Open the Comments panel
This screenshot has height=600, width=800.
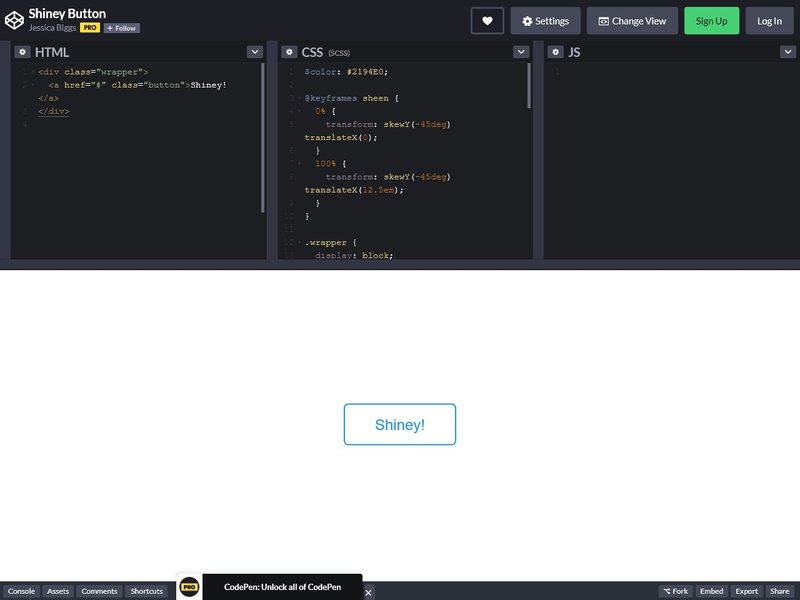99,591
